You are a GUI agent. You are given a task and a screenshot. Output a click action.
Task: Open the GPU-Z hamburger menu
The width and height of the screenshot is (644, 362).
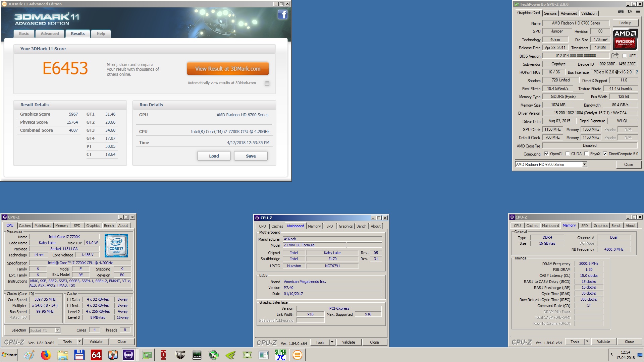click(x=638, y=12)
